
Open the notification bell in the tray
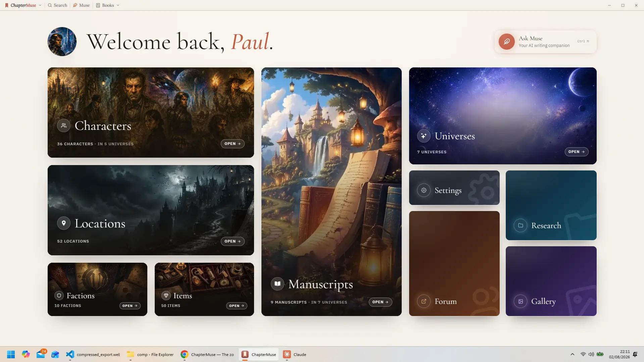[x=635, y=354]
